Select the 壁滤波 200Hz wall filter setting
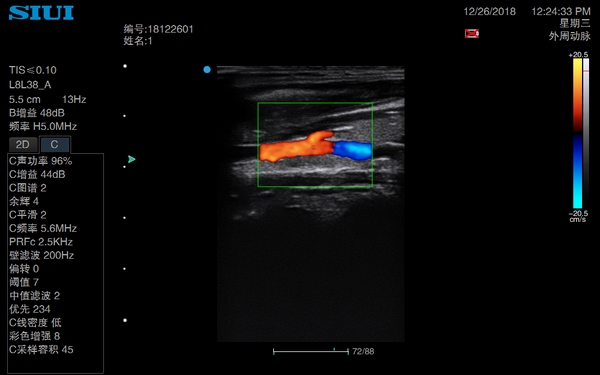 pyautogui.click(x=41, y=255)
